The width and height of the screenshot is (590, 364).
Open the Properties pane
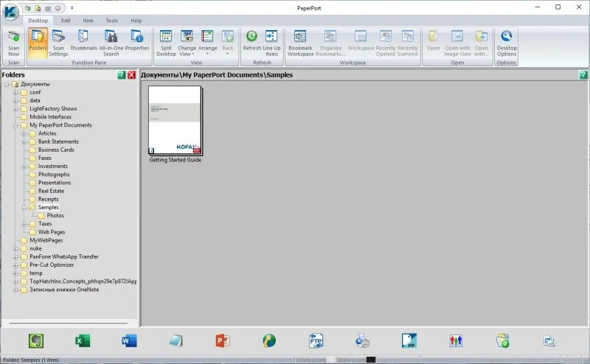(x=137, y=41)
